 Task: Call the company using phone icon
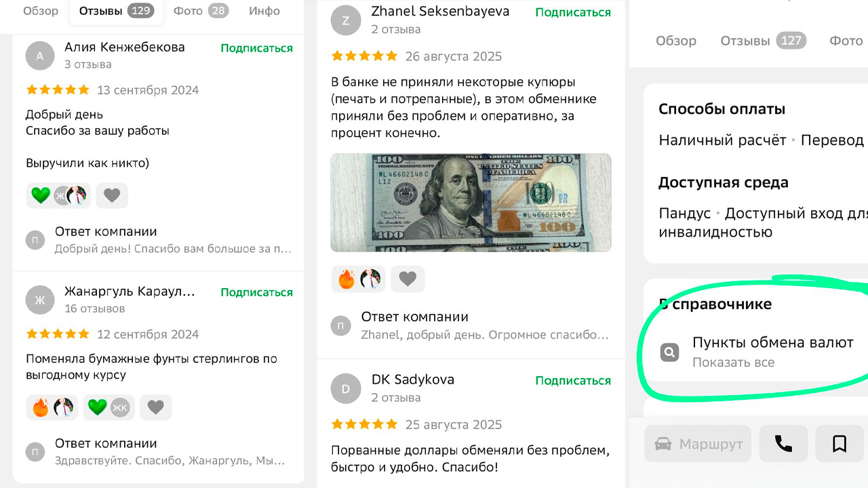click(783, 444)
